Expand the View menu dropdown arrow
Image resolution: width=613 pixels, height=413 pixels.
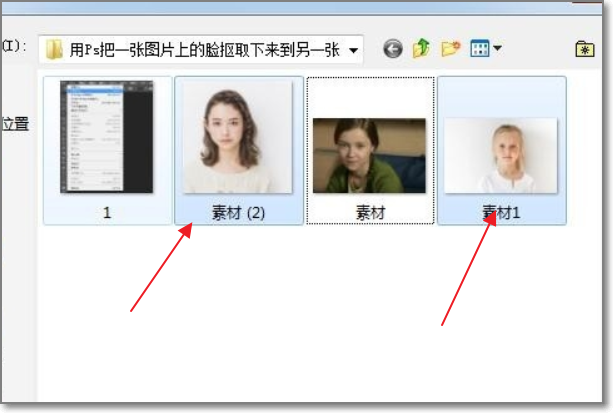(x=497, y=48)
